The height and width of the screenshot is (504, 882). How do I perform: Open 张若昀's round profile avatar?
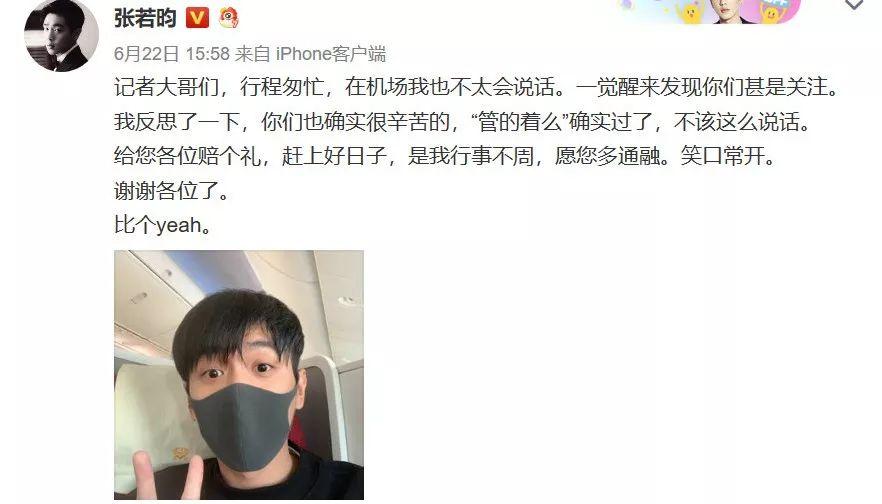[61, 35]
